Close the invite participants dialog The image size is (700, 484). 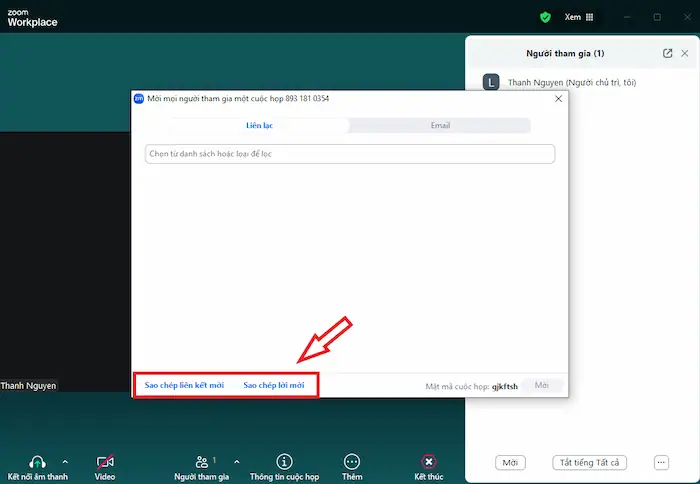point(558,99)
